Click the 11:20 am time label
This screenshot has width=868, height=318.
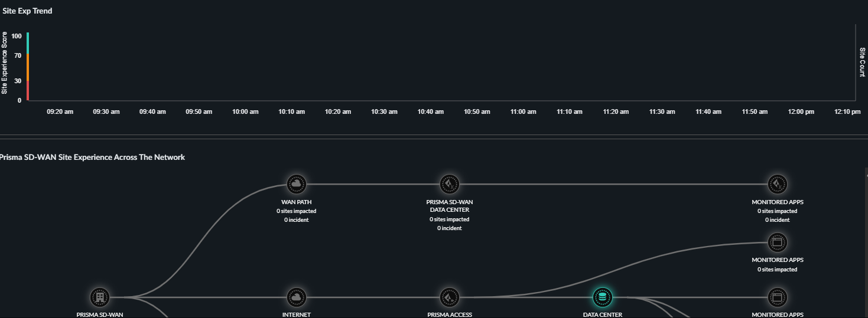tap(616, 112)
